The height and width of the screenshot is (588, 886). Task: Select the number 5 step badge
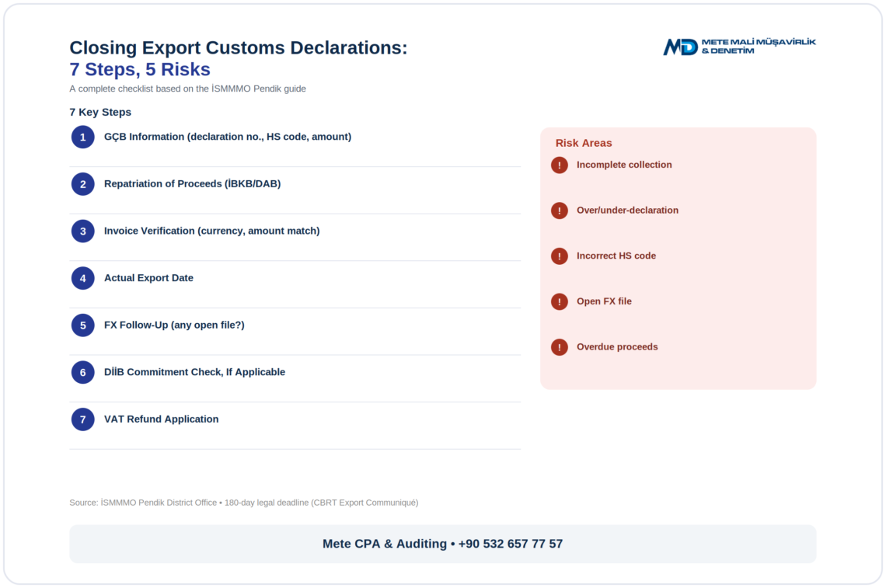coord(82,325)
